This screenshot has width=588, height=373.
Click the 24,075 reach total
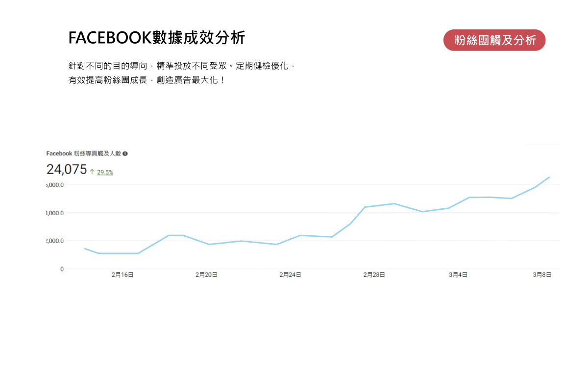coord(67,170)
